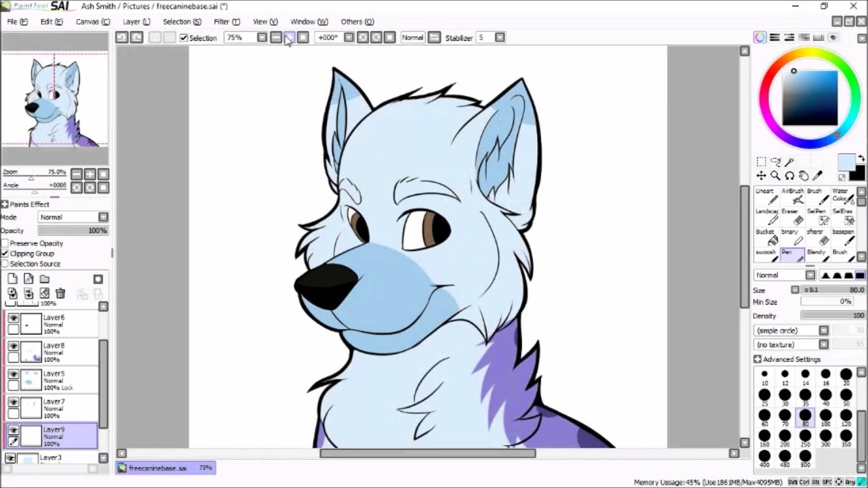Open the zoom 75% dropdown
868x488 pixels.
[x=262, y=37]
